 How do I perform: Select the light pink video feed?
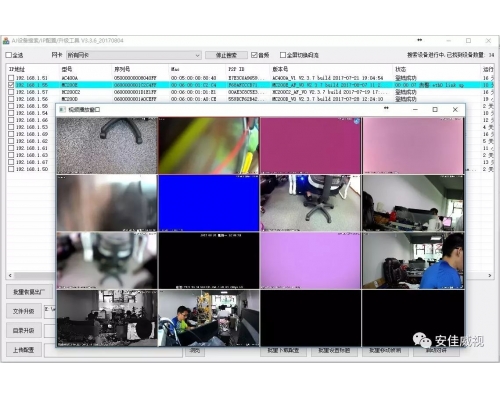coord(413,146)
